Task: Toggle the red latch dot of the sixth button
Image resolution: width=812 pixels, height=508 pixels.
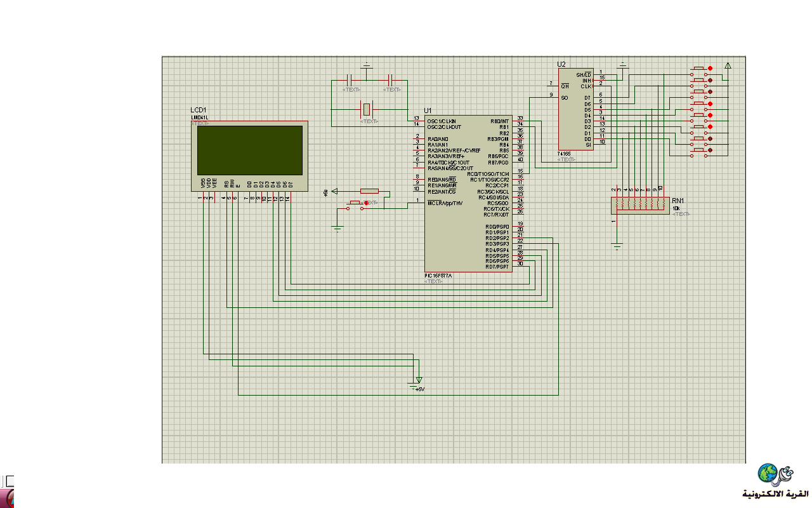Action: (710, 127)
